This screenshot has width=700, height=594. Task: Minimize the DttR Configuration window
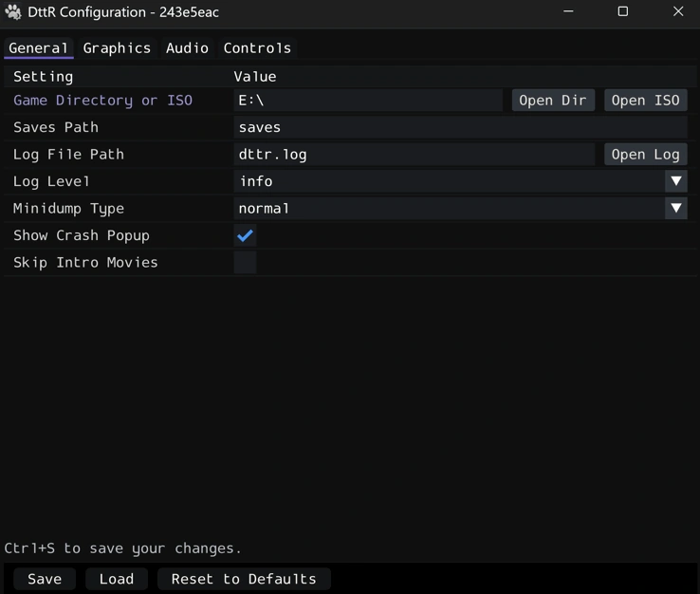[568, 11]
